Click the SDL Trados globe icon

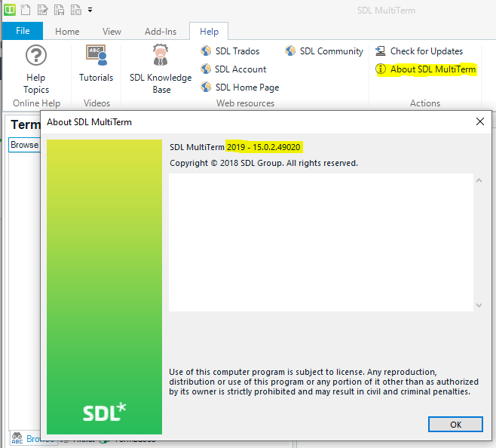[x=206, y=51]
